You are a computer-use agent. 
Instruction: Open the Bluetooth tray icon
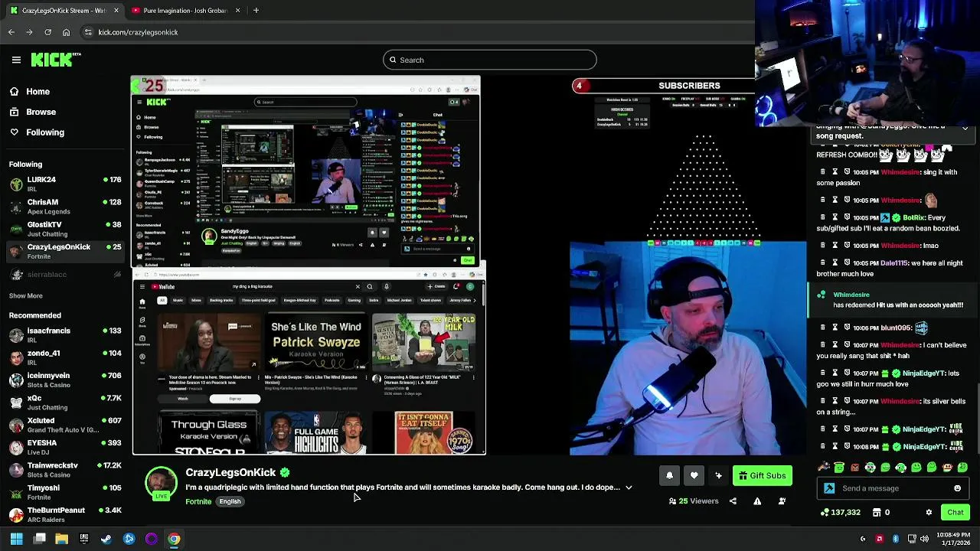click(x=896, y=539)
